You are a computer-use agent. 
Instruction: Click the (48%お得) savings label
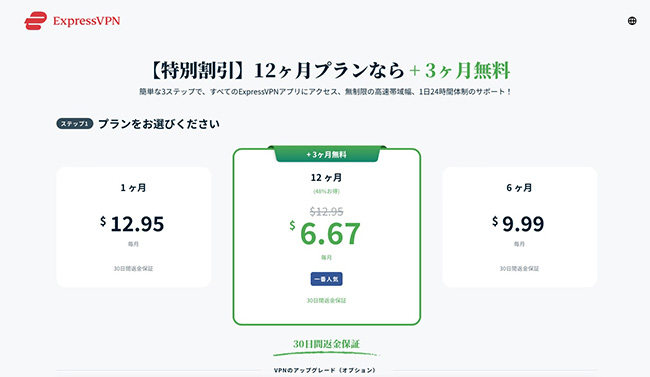326,192
